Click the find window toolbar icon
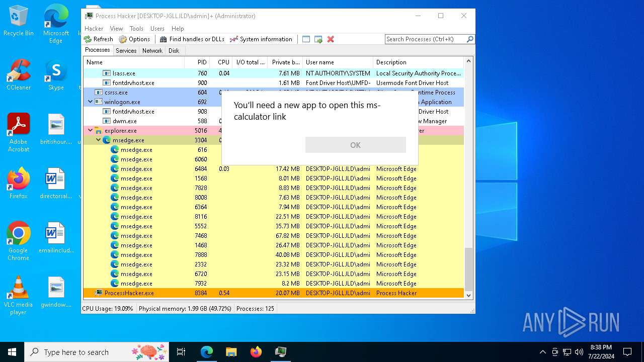Image resolution: width=644 pixels, height=362 pixels. (x=306, y=39)
